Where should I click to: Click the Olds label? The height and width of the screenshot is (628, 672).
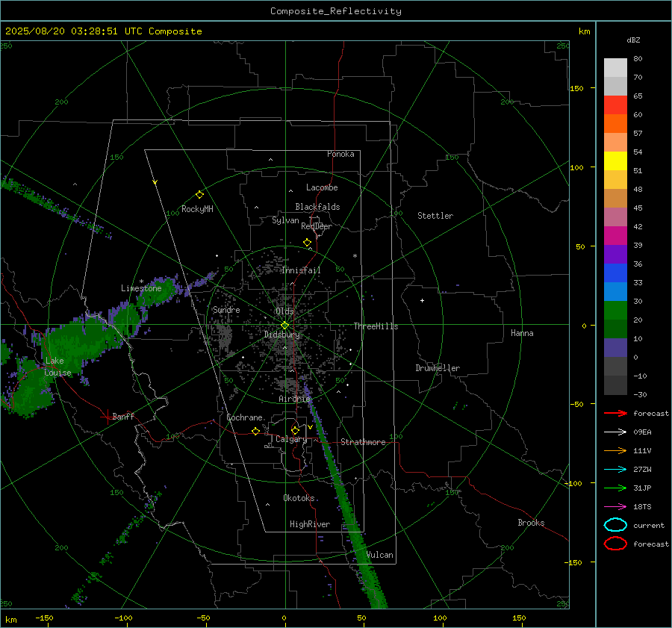click(284, 311)
